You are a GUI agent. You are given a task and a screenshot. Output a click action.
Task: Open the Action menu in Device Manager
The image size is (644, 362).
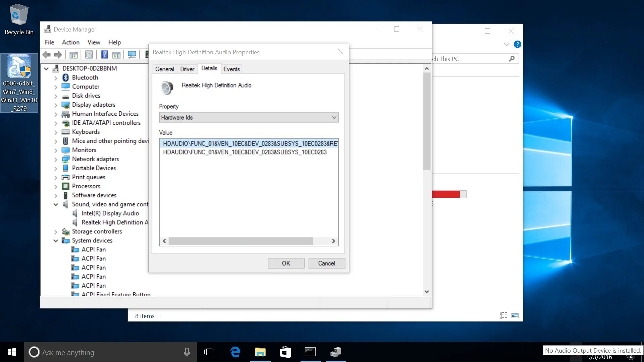[x=70, y=42]
